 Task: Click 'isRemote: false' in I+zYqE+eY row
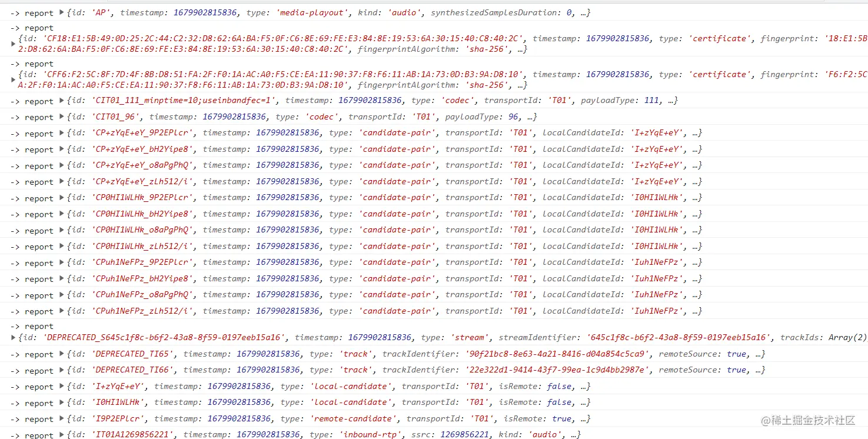(x=535, y=387)
